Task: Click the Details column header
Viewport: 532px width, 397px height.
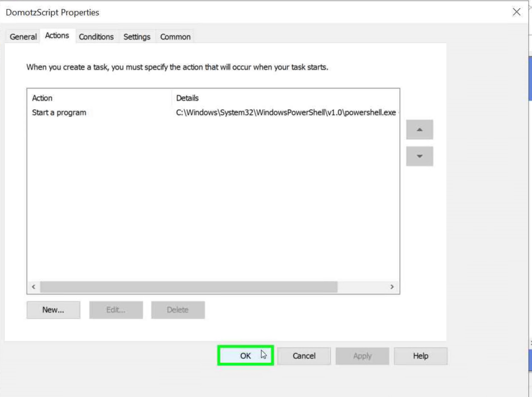Action: tap(187, 98)
